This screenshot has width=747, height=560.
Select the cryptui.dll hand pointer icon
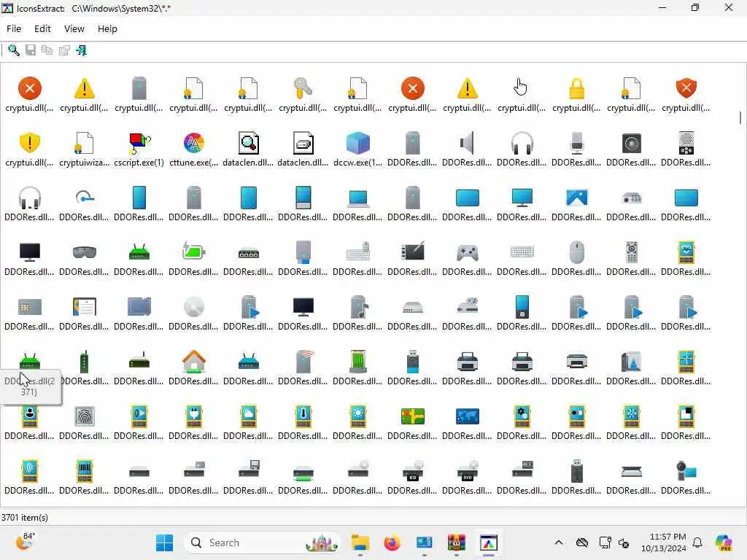(x=522, y=88)
